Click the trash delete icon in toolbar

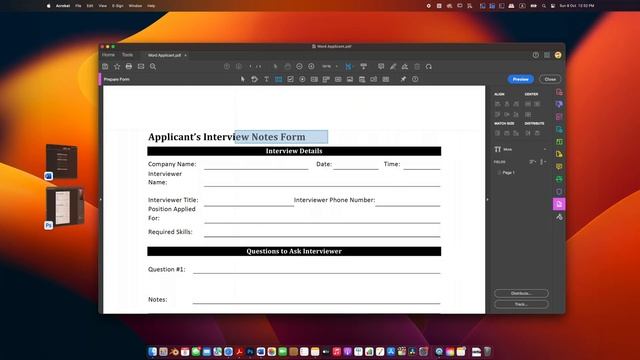417,67
